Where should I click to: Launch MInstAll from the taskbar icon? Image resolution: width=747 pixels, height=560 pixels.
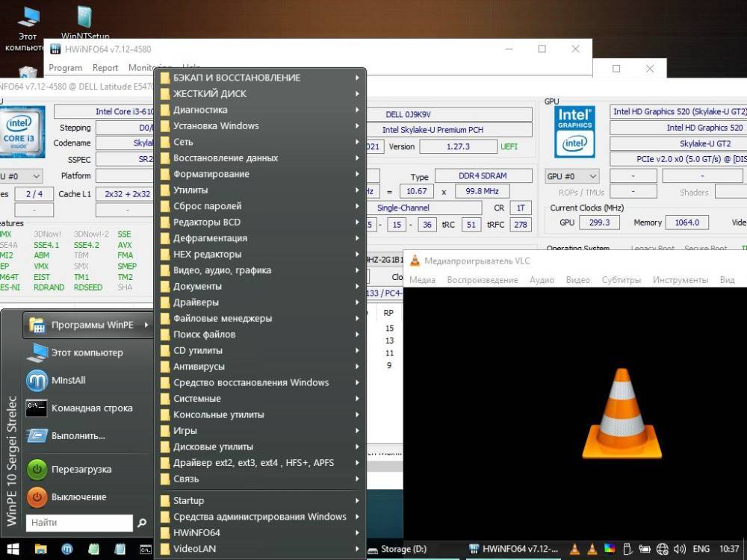coord(67,549)
